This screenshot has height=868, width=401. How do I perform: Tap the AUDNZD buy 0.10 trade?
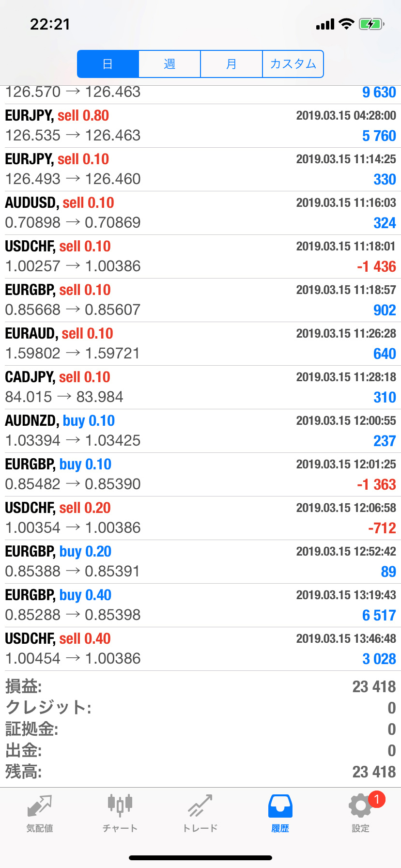point(200,431)
